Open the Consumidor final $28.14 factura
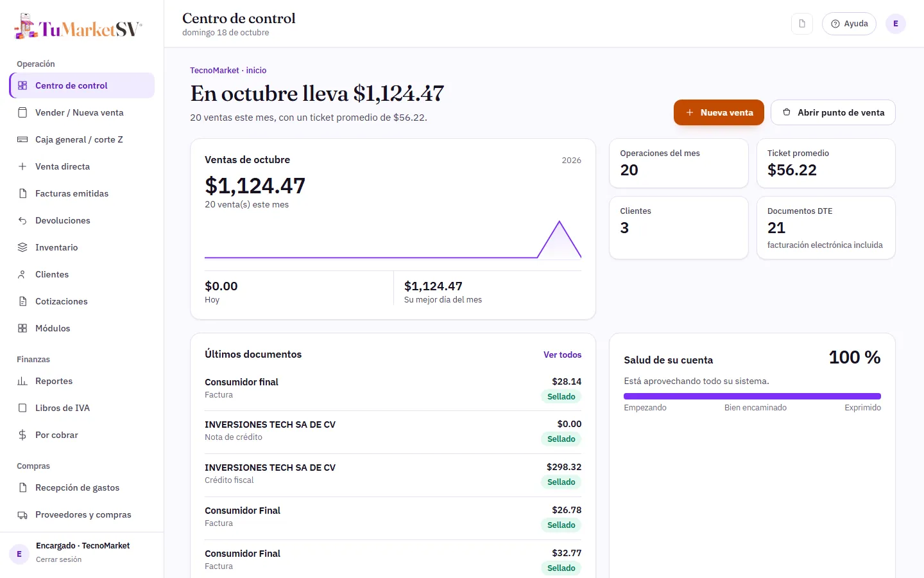 point(393,389)
